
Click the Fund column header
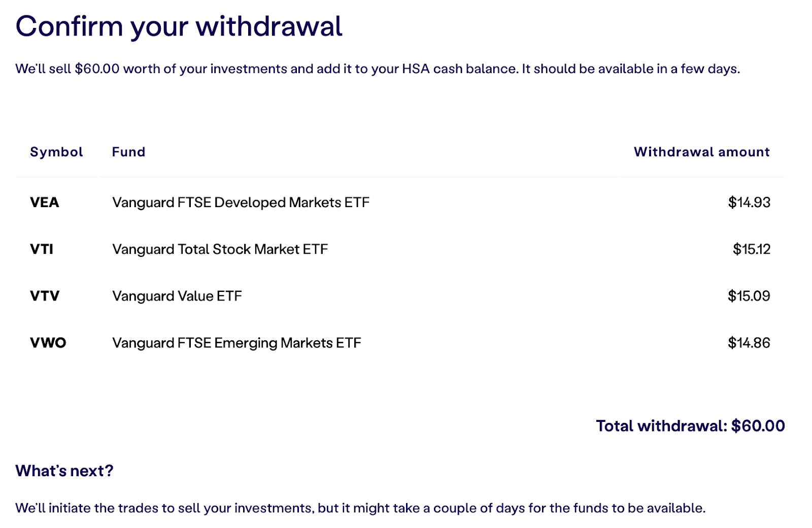pyautogui.click(x=128, y=152)
